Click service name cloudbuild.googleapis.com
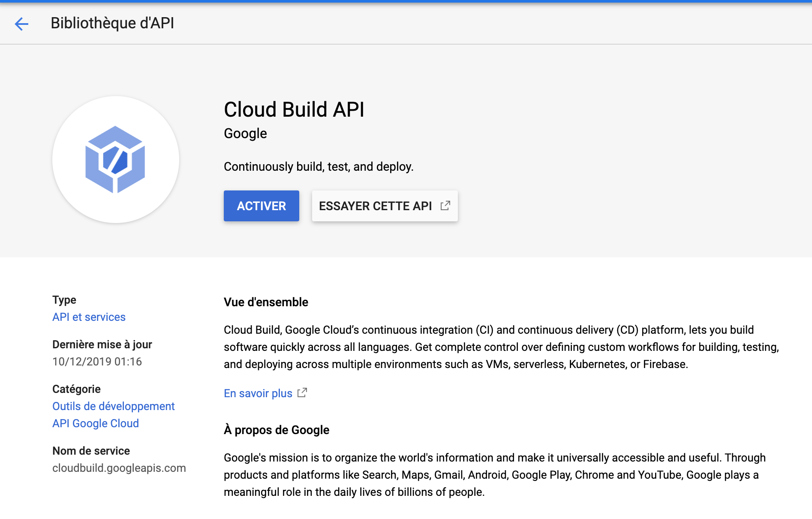The image size is (812, 519). click(119, 468)
